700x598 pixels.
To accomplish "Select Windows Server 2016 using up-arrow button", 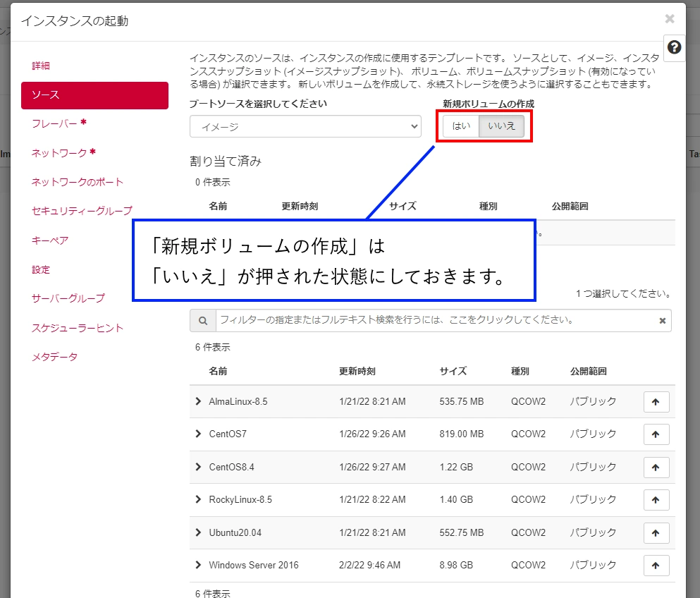I will pos(656,566).
